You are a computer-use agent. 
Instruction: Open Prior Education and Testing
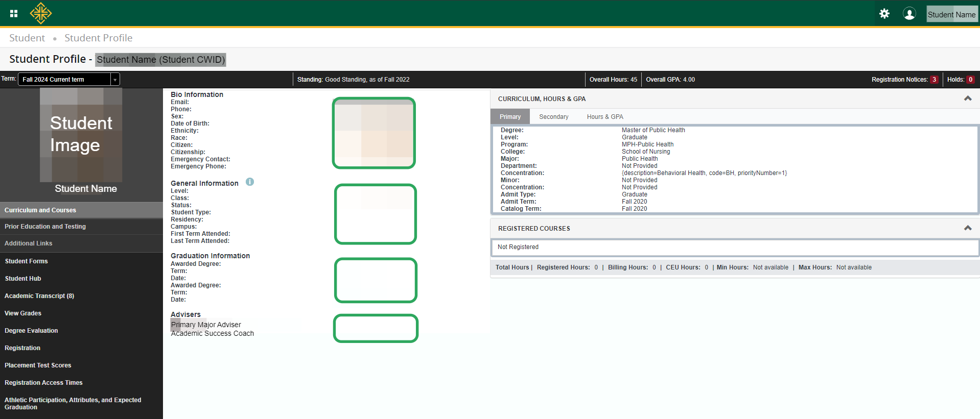click(82, 227)
